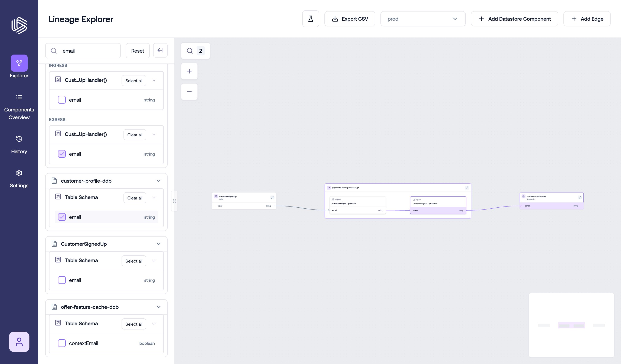Click the email search input field
This screenshot has width=621, height=364.
point(83,51)
